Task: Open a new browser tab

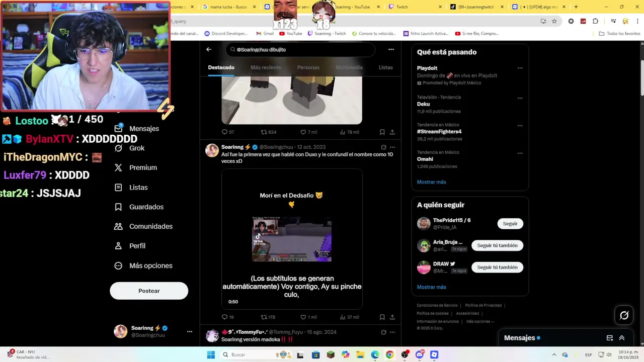Action: 576,7
